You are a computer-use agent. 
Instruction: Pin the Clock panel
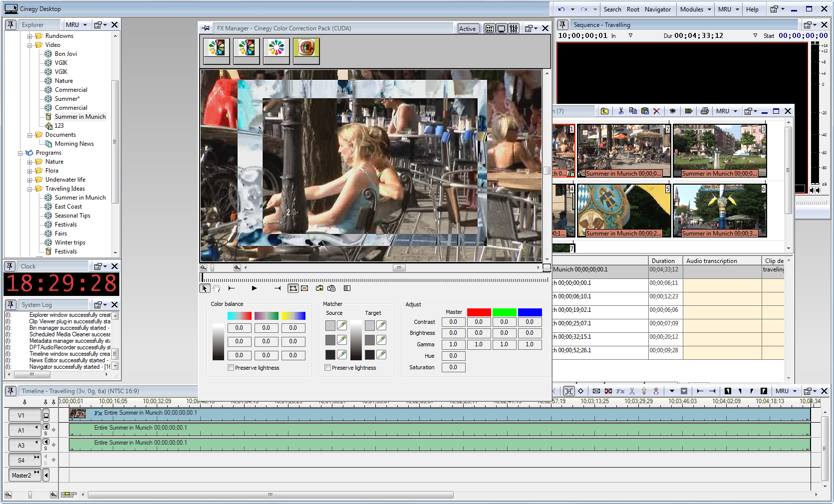click(x=10, y=266)
